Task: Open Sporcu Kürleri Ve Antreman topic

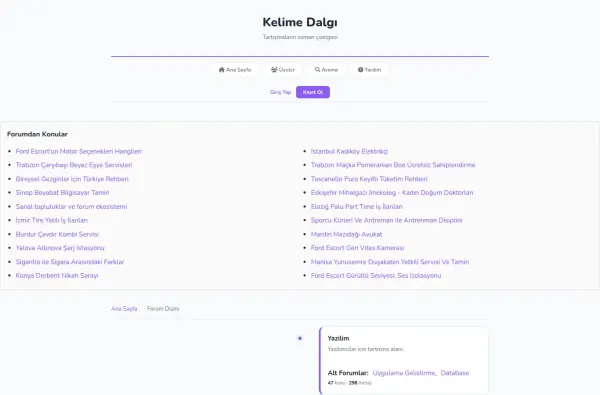Action: [x=386, y=220]
